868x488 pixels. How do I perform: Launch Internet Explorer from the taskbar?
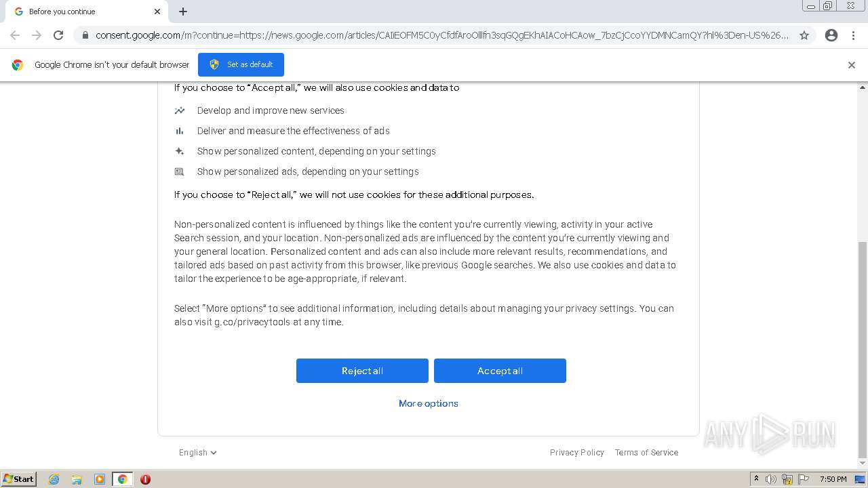pos(54,479)
